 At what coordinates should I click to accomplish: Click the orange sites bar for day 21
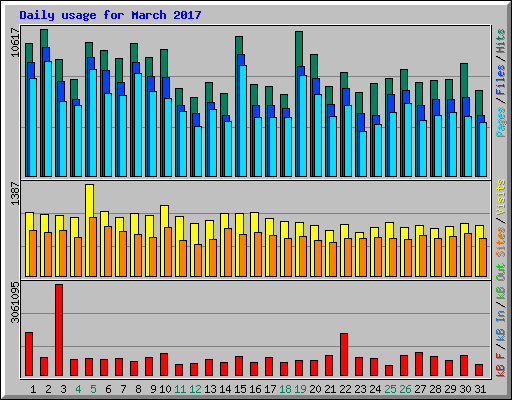(x=333, y=259)
